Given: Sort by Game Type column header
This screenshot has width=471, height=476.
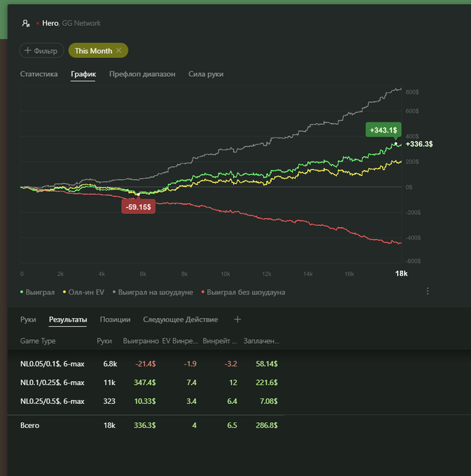Looking at the screenshot, I should [x=37, y=341].
